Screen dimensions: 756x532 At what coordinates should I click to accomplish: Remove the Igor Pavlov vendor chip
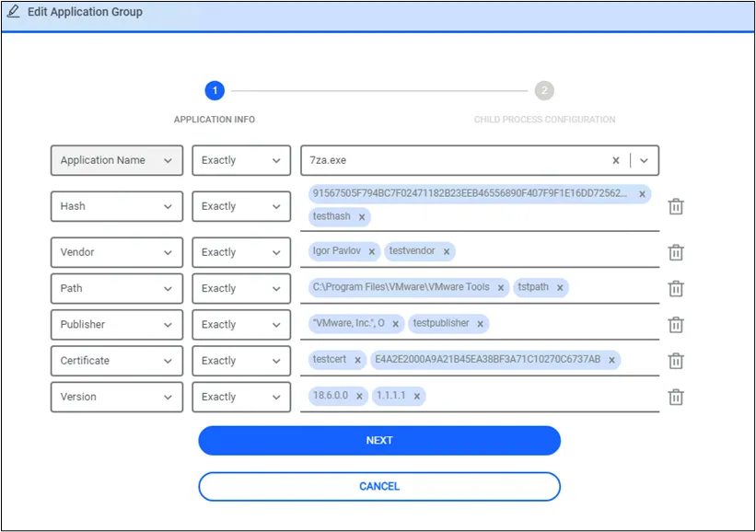371,251
